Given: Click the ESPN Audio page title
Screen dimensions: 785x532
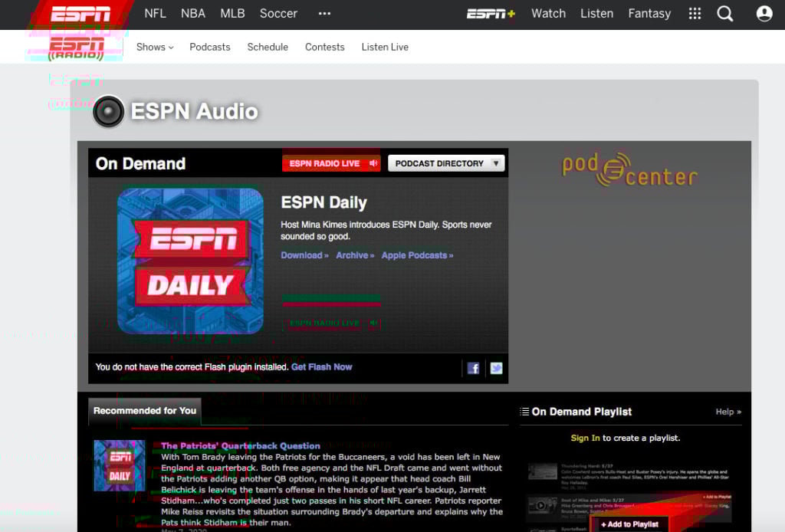Looking at the screenshot, I should tap(194, 111).
